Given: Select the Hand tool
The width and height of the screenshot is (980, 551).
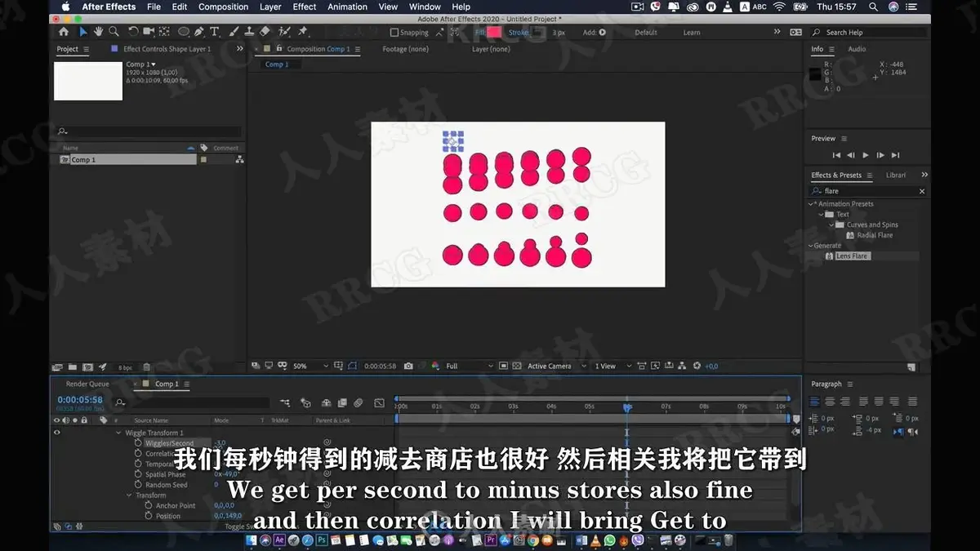Looking at the screenshot, I should click(98, 32).
